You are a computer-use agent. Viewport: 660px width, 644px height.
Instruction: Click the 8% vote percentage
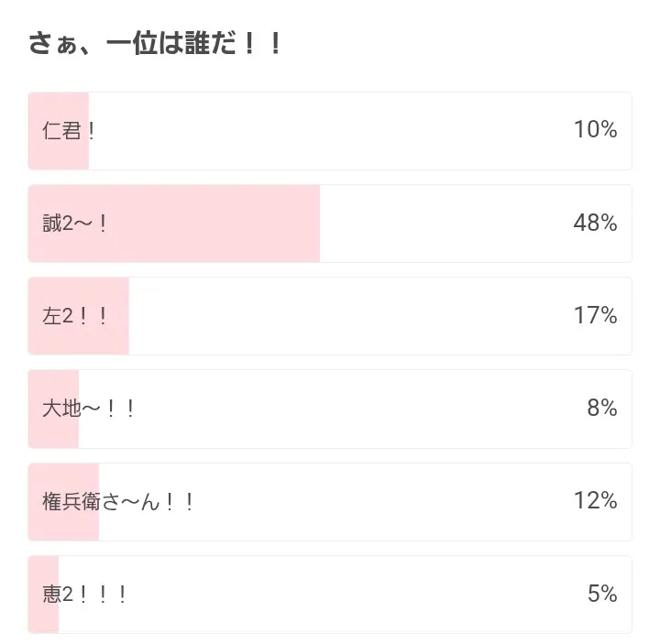click(601, 409)
